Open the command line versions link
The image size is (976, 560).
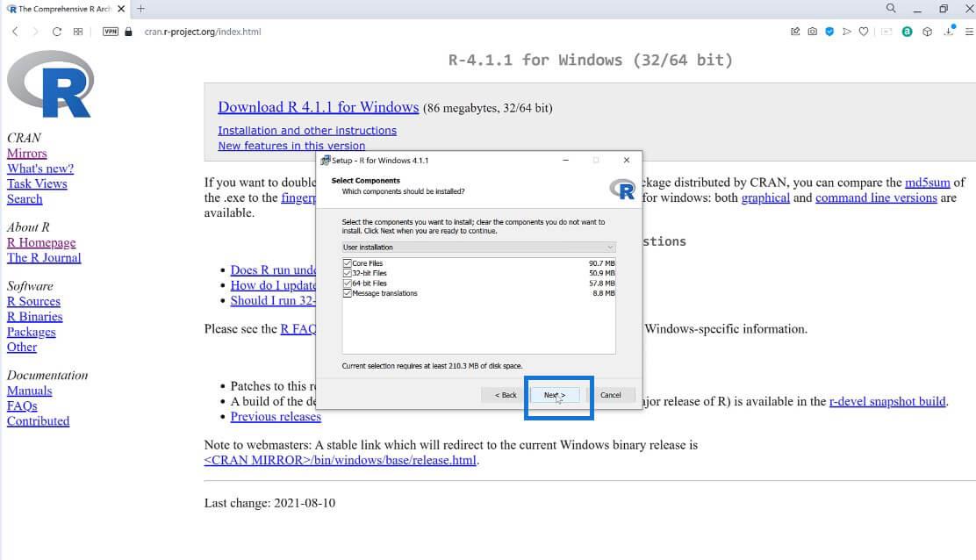[x=876, y=197]
